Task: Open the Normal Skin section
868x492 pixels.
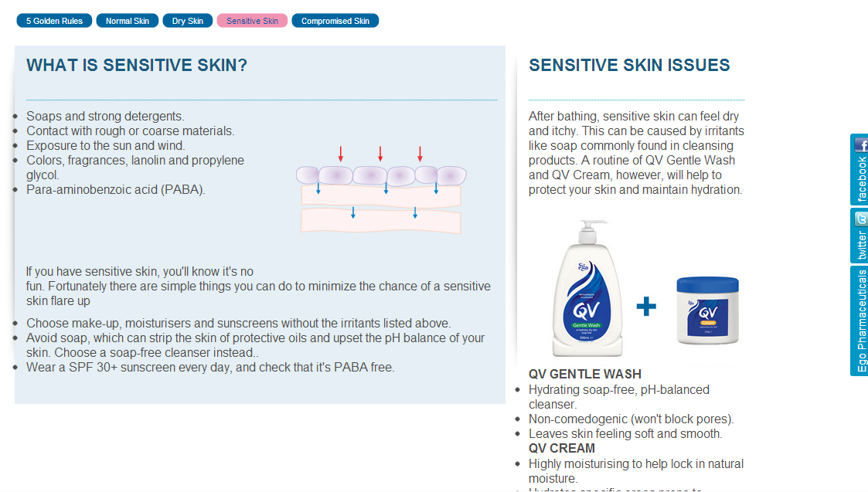Action: [127, 20]
